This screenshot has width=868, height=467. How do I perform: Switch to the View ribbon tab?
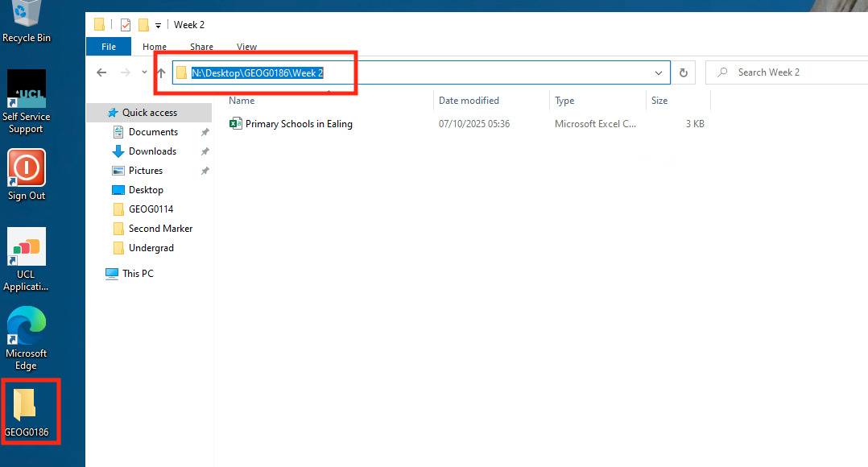tap(246, 47)
